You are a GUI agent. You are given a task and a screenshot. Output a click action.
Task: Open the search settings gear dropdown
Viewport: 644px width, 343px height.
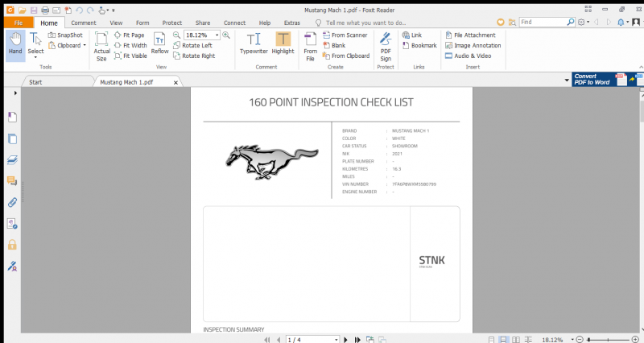coord(583,23)
